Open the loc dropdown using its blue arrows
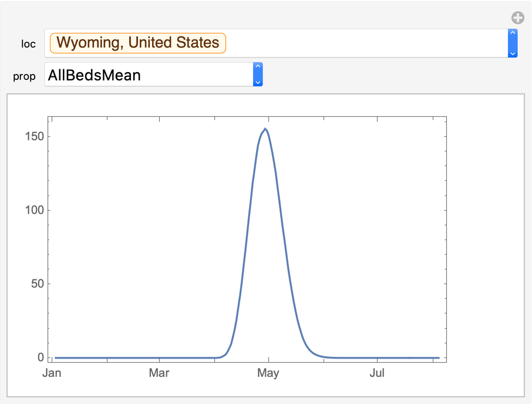Viewport: 532px width, 405px height. (513, 43)
